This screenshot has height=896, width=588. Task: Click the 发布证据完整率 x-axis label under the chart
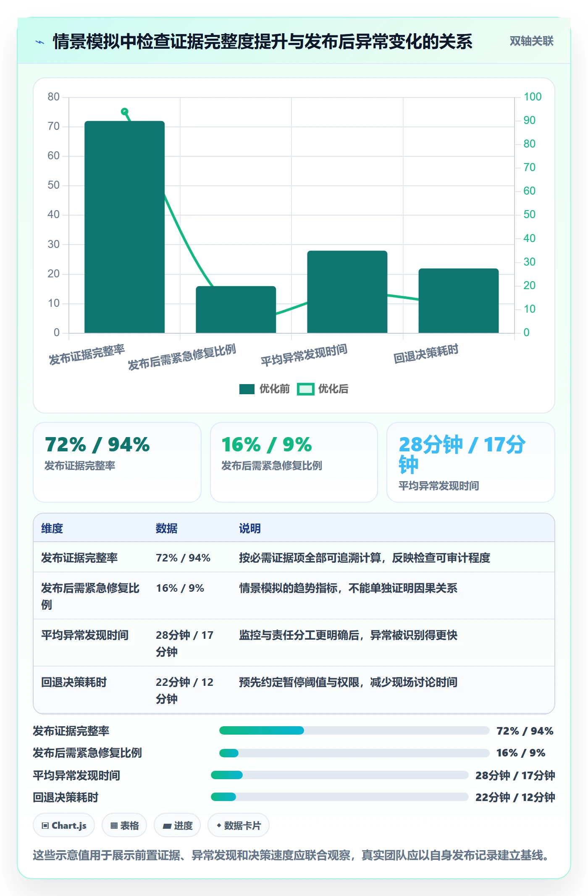point(87,355)
